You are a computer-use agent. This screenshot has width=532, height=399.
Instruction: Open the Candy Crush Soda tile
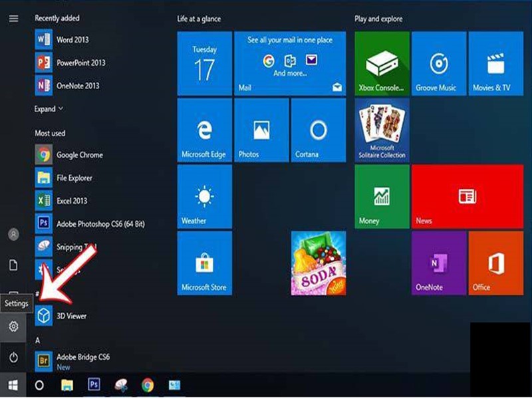coord(319,263)
